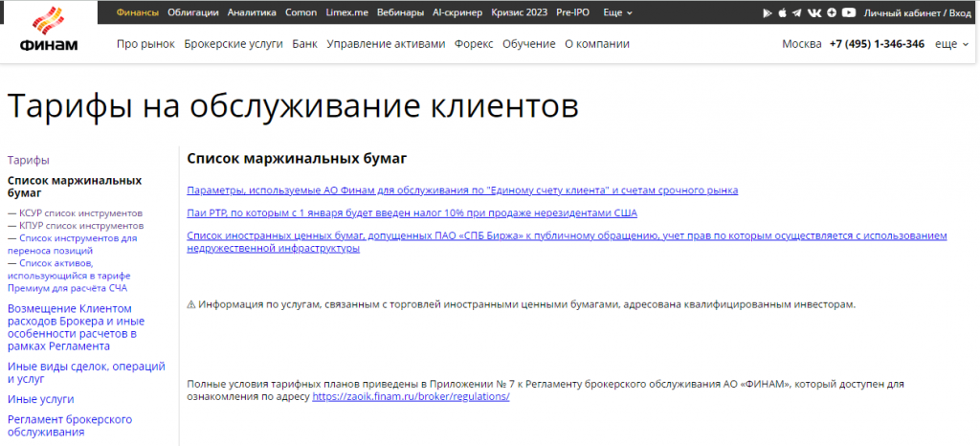Open Банк menu

[x=304, y=44]
